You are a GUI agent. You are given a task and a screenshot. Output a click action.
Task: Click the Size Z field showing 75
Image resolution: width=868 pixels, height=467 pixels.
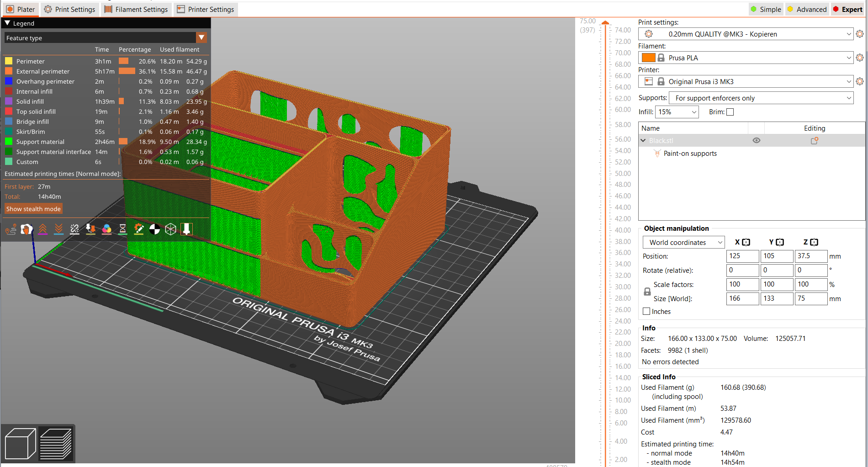pos(811,299)
